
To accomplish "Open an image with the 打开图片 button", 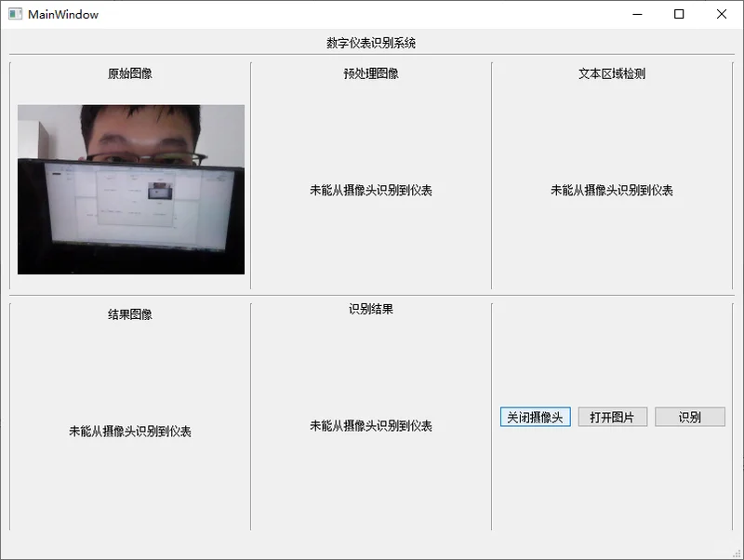I will [x=613, y=416].
